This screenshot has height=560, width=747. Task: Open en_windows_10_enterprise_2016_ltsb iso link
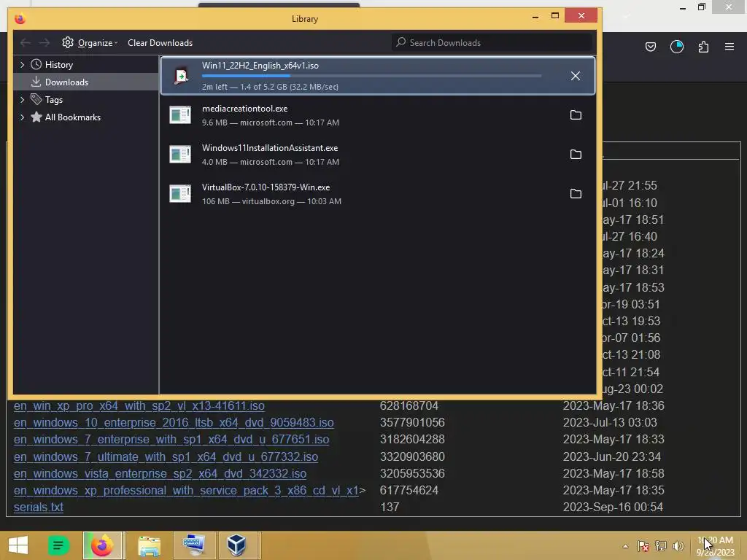click(x=174, y=422)
